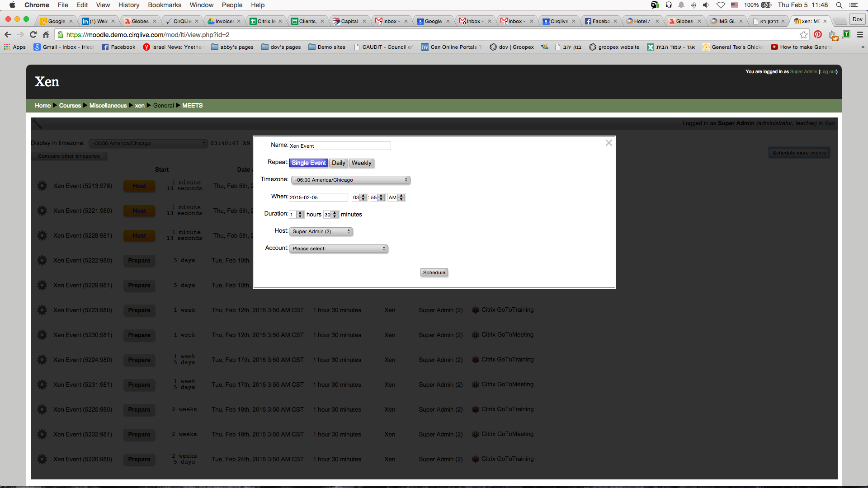Viewport: 868px width, 488px height.
Task: Click Courses in the breadcrumb navigation
Action: (x=70, y=105)
